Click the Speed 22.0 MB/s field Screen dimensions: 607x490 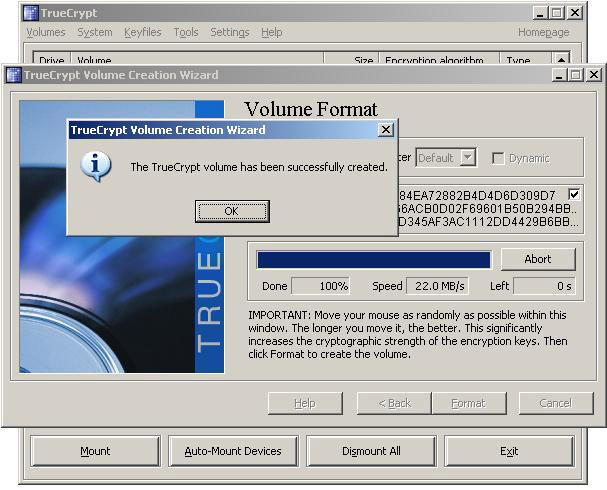point(437,286)
